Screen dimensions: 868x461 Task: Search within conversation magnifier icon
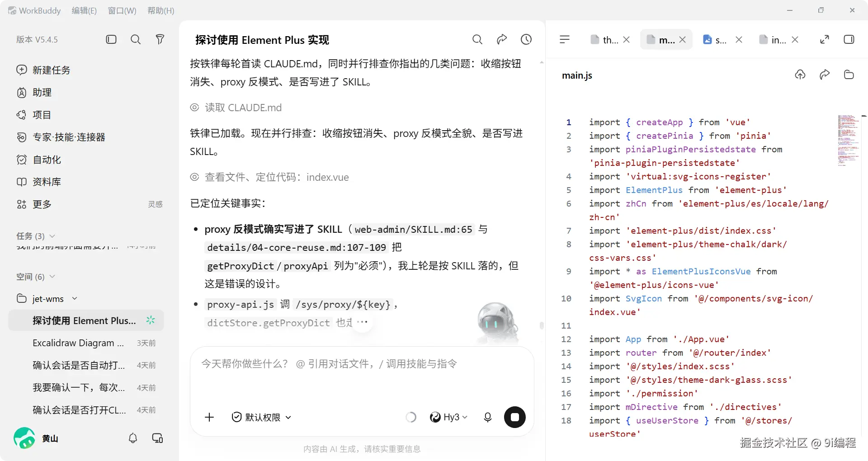(477, 39)
